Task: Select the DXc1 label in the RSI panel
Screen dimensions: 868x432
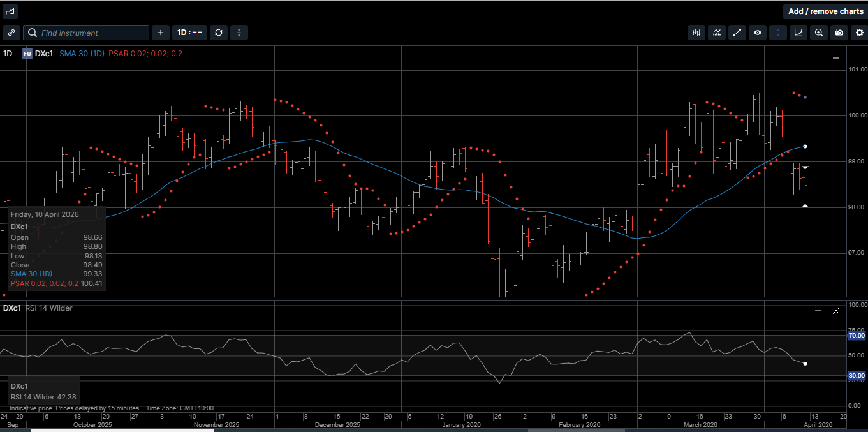Action: (x=11, y=308)
